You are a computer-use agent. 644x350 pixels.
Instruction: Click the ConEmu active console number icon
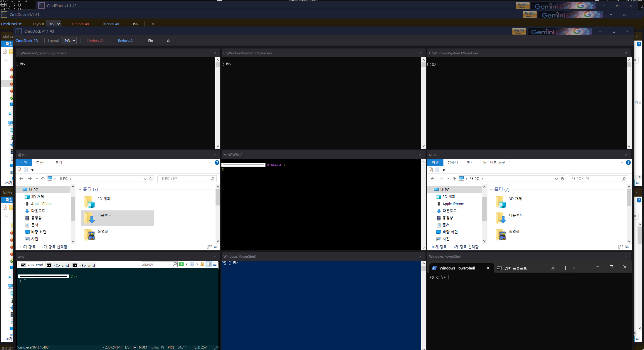(x=192, y=264)
